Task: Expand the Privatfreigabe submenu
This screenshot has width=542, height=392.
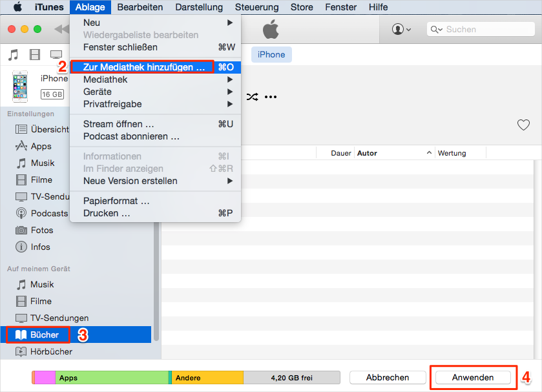Action: (155, 104)
